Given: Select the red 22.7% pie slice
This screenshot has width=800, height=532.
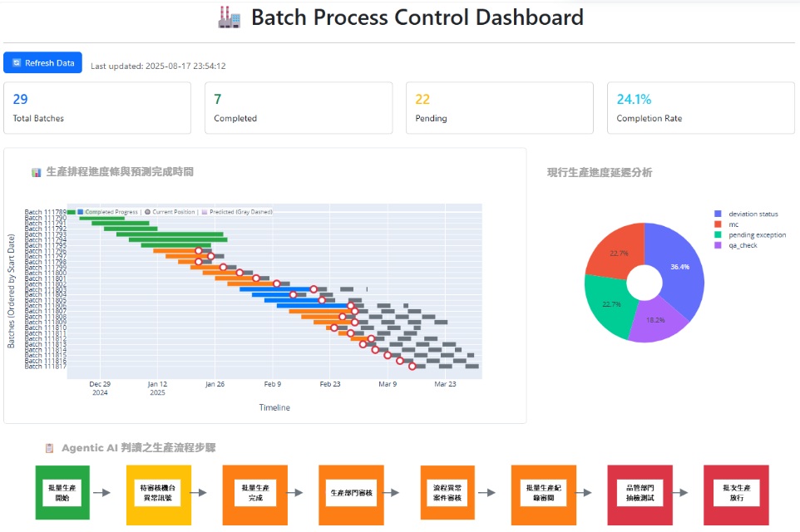Looking at the screenshot, I should (x=616, y=252).
